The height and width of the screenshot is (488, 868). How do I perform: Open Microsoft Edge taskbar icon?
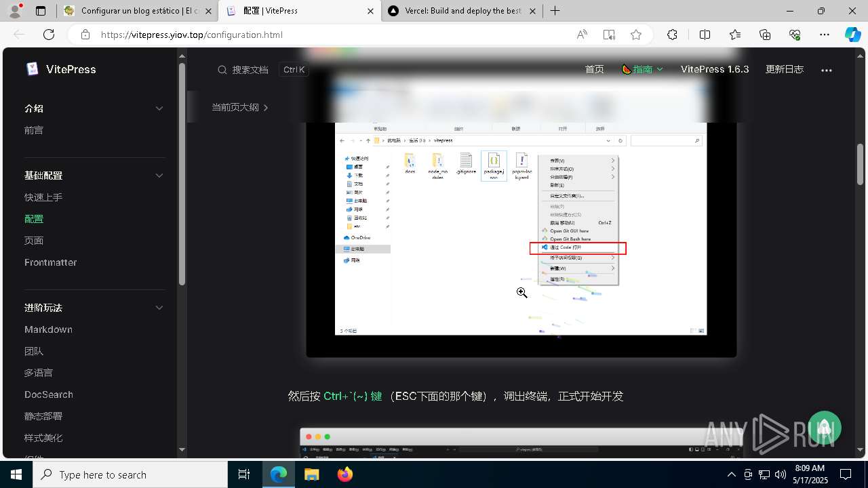[x=279, y=474]
